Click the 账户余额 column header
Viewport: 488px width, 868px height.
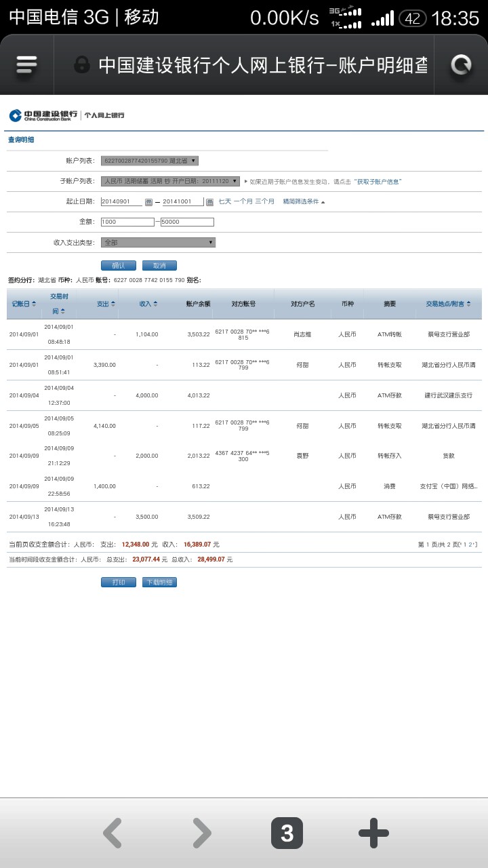[x=198, y=304]
